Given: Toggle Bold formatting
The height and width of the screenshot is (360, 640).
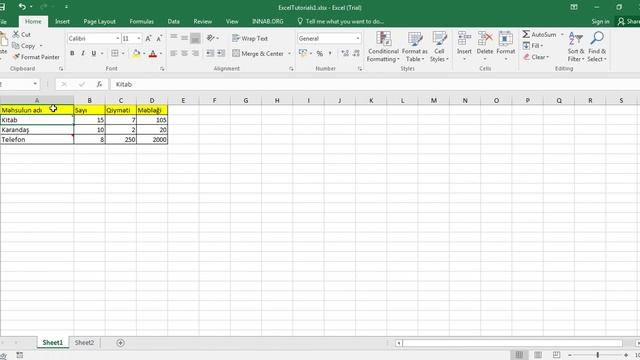Looking at the screenshot, I should pos(72,53).
